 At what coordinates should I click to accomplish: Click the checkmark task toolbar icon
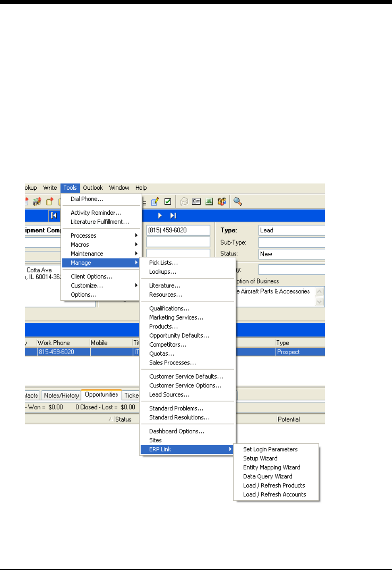click(x=168, y=201)
